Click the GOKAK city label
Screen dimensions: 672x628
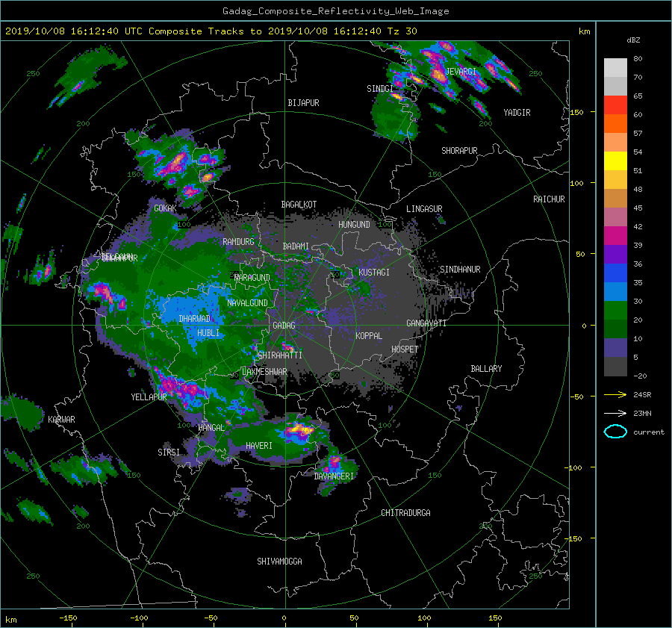165,208
